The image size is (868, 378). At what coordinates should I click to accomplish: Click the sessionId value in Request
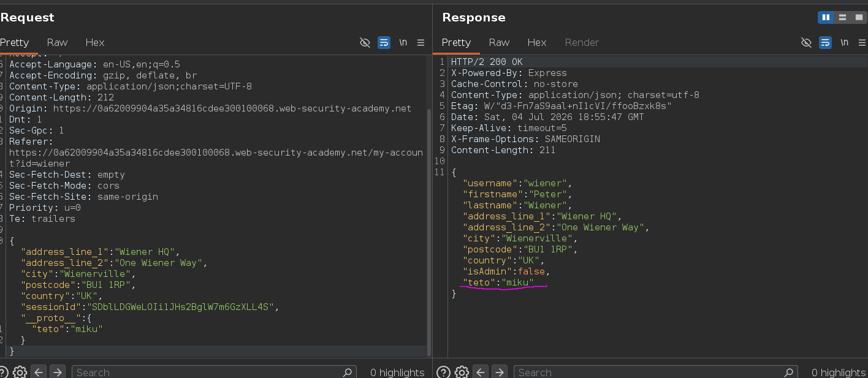click(x=183, y=307)
